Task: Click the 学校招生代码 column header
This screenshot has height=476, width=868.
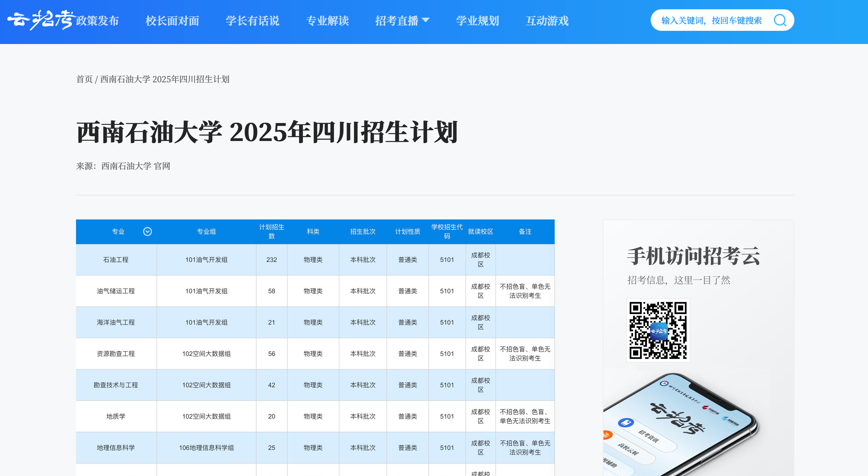Action: [x=447, y=232]
